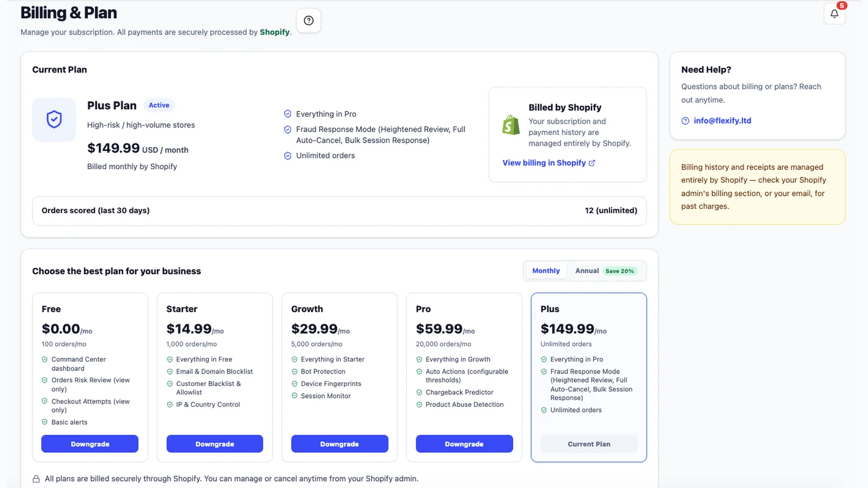Click check icon beside Customer Blacklist & Allowlist
Viewport: 868px width, 488px height.
tap(169, 384)
